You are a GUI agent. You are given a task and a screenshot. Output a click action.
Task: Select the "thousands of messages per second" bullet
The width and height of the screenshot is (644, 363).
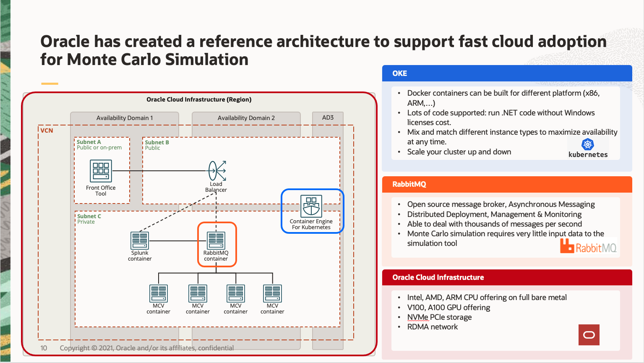coord(495,224)
